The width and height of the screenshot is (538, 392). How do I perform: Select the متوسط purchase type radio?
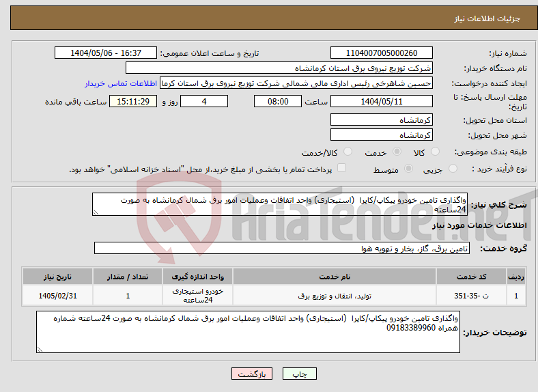(409, 169)
